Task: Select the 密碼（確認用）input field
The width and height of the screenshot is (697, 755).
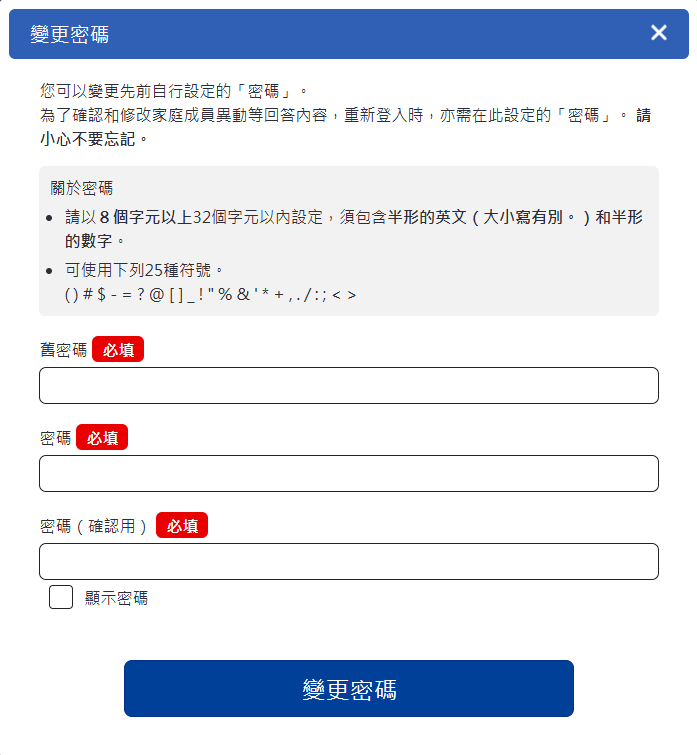Action: [x=348, y=561]
